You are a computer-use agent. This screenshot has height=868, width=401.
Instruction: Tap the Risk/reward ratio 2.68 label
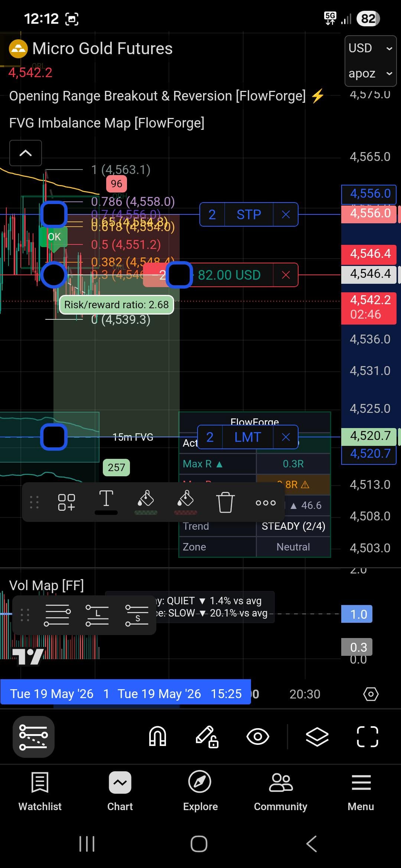tap(117, 305)
